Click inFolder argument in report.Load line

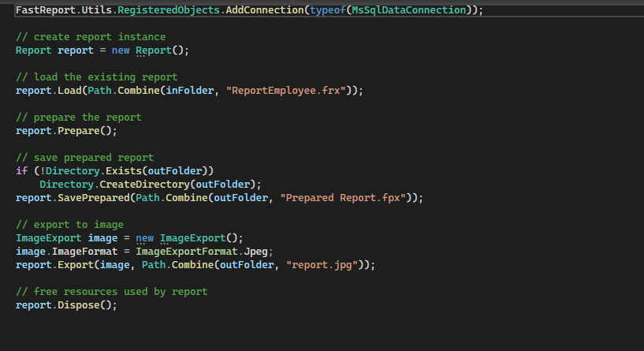pyautogui.click(x=190, y=91)
